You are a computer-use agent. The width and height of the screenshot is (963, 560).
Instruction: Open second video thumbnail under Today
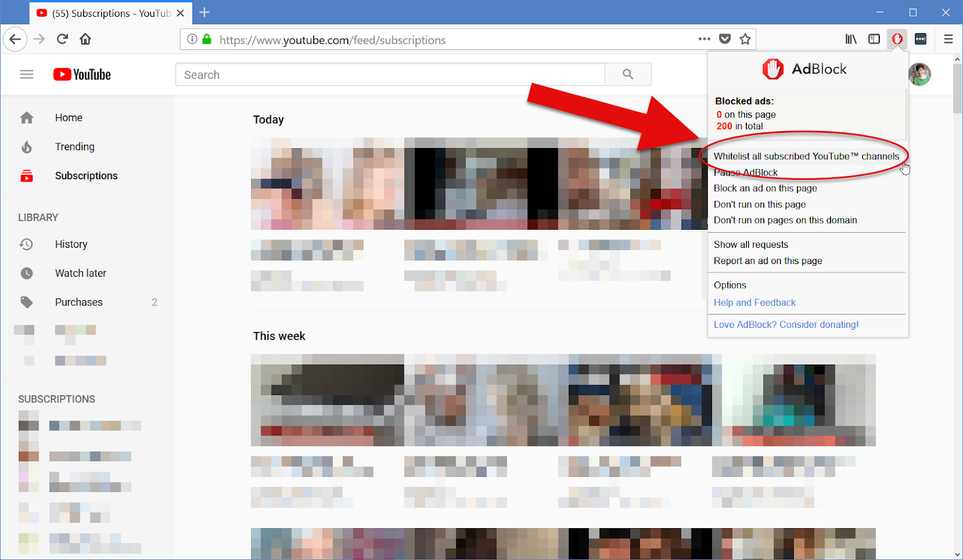[x=481, y=183]
